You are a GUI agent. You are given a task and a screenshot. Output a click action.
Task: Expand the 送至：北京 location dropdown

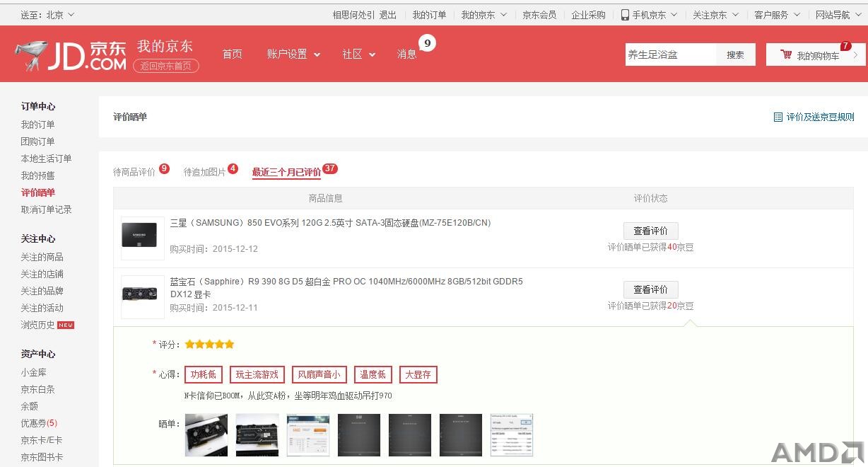coord(47,14)
